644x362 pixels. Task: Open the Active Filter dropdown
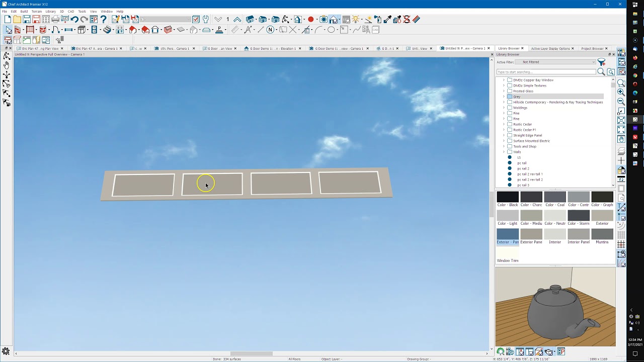click(555, 62)
